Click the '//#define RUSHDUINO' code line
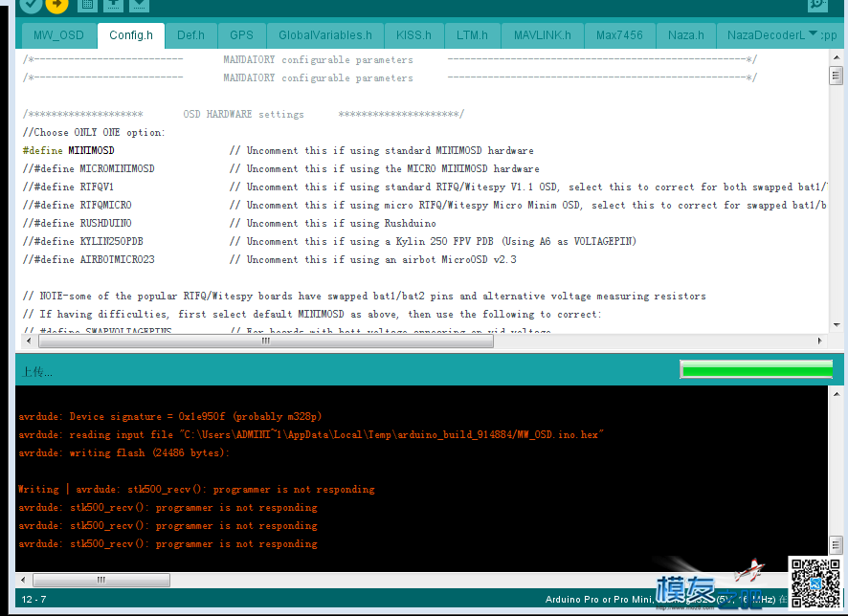Image resolution: width=848 pixels, height=616 pixels. (x=230, y=223)
